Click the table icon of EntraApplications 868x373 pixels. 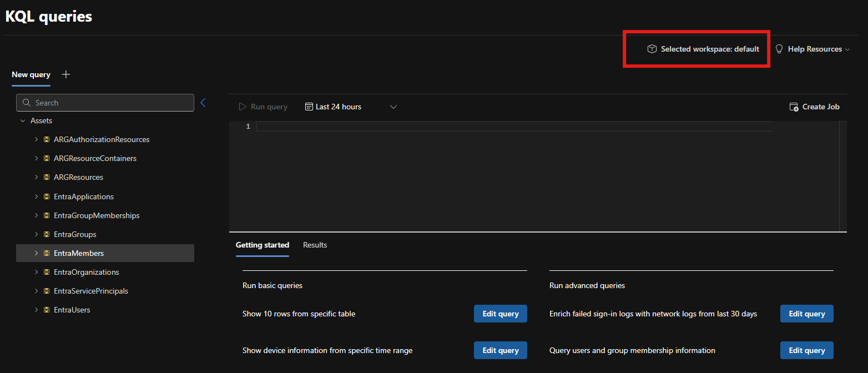[x=47, y=196]
